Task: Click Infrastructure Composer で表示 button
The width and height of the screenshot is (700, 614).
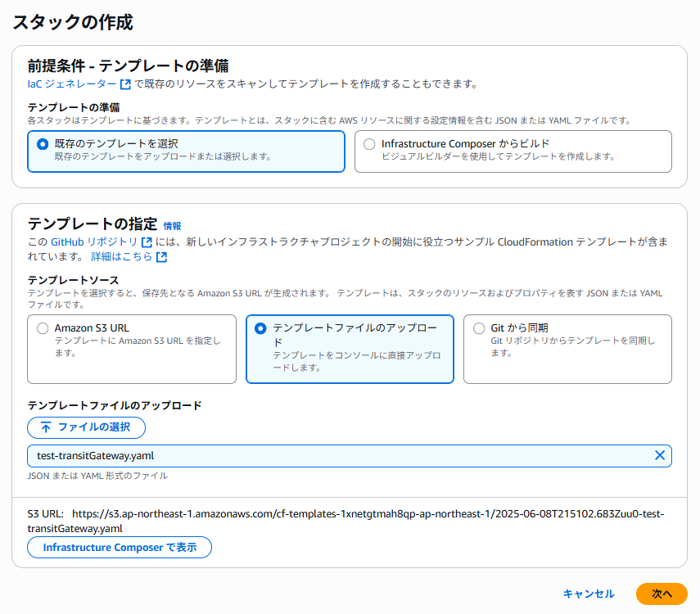Action: coord(120,548)
